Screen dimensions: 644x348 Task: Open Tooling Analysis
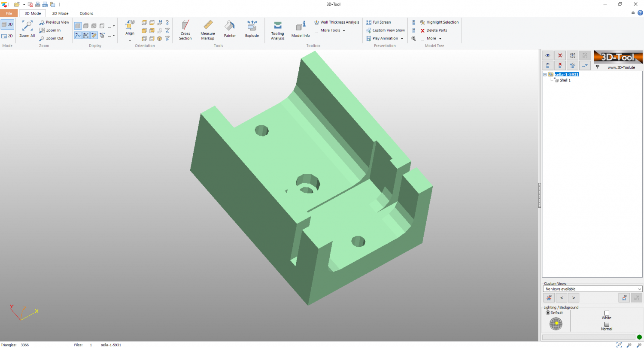(x=278, y=29)
